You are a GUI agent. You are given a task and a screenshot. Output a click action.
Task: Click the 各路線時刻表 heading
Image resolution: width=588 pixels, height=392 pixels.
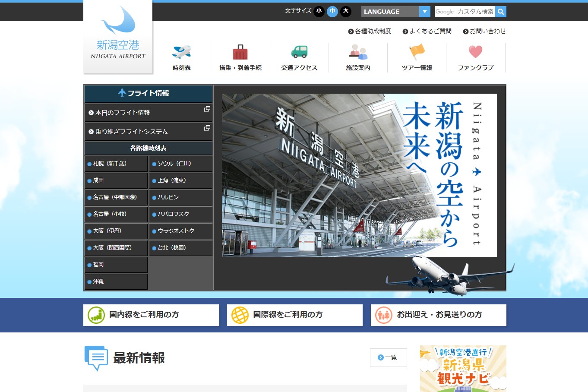(x=148, y=148)
